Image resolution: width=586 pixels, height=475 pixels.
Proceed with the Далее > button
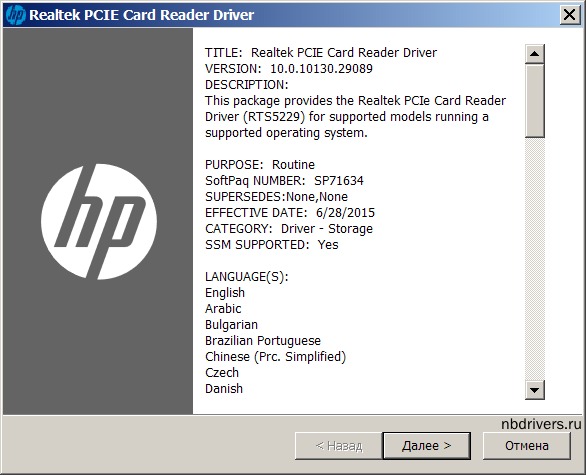(426, 446)
